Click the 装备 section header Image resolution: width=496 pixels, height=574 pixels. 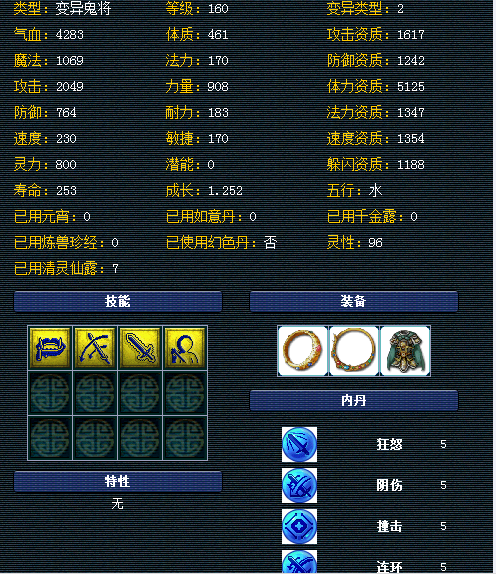coord(354,301)
